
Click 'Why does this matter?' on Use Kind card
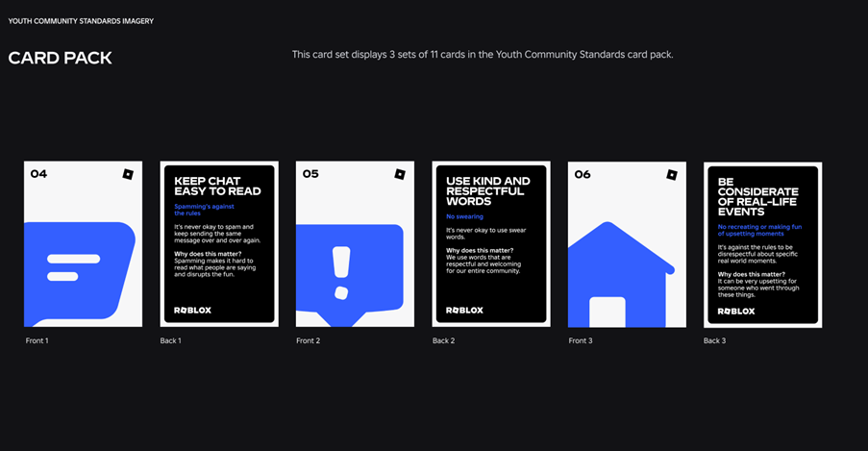coord(480,250)
